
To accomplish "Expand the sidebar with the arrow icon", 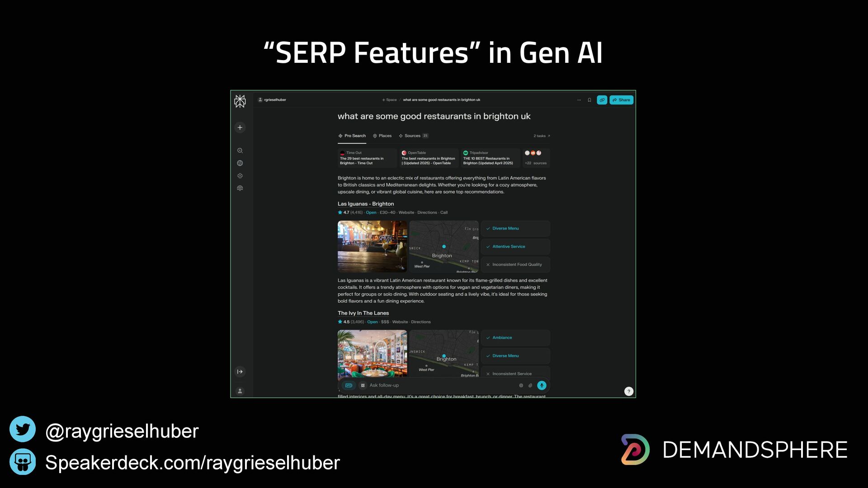I will point(240,372).
